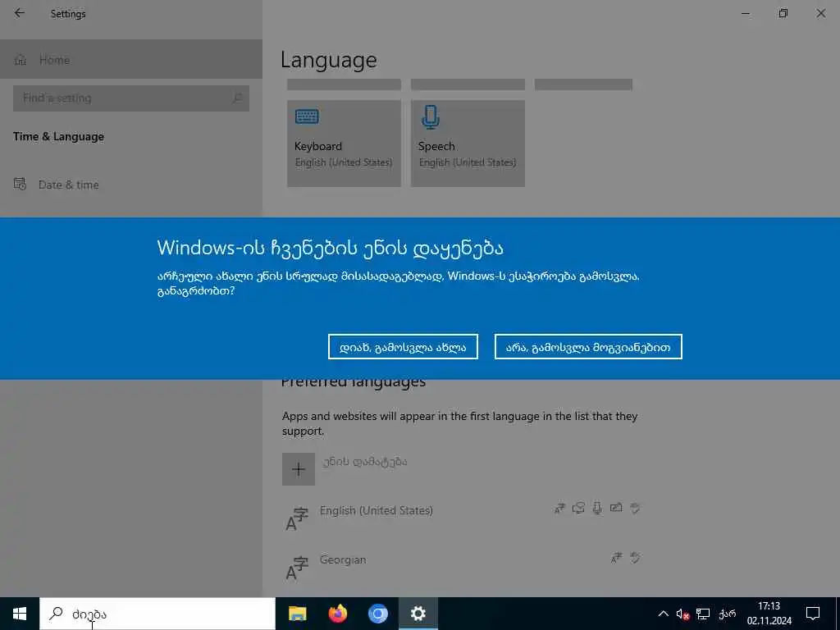Viewport: 840px width, 630px height.
Task: Click the microphone icon on Speech tile
Action: point(431,116)
